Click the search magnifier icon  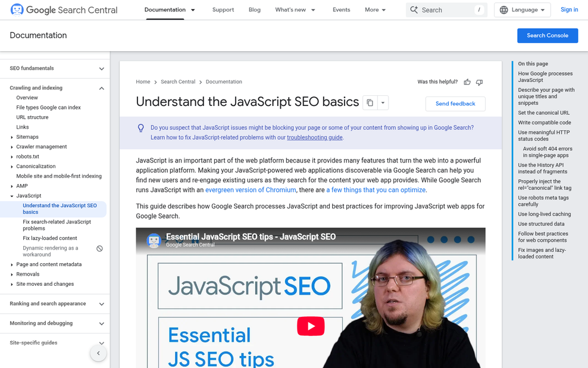pos(414,10)
